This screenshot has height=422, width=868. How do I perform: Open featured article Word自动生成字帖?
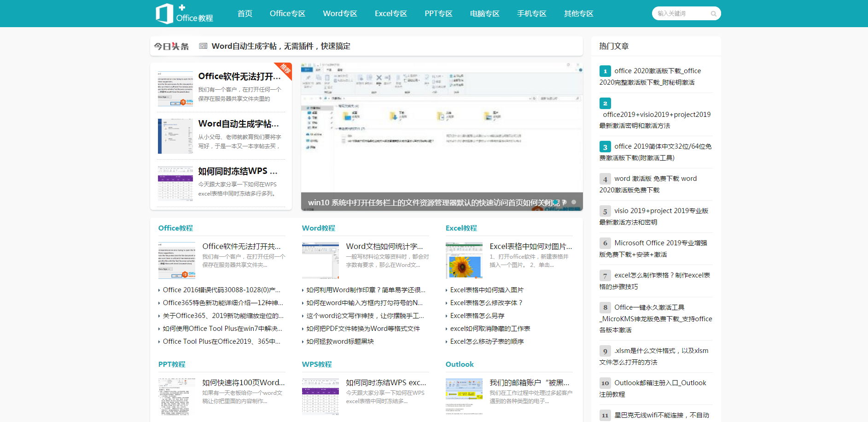click(239, 124)
